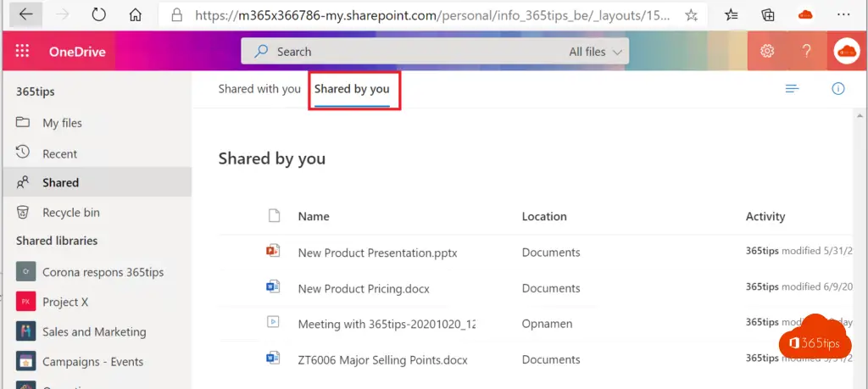Open the details pane info icon
The width and height of the screenshot is (868, 389).
[x=838, y=88]
